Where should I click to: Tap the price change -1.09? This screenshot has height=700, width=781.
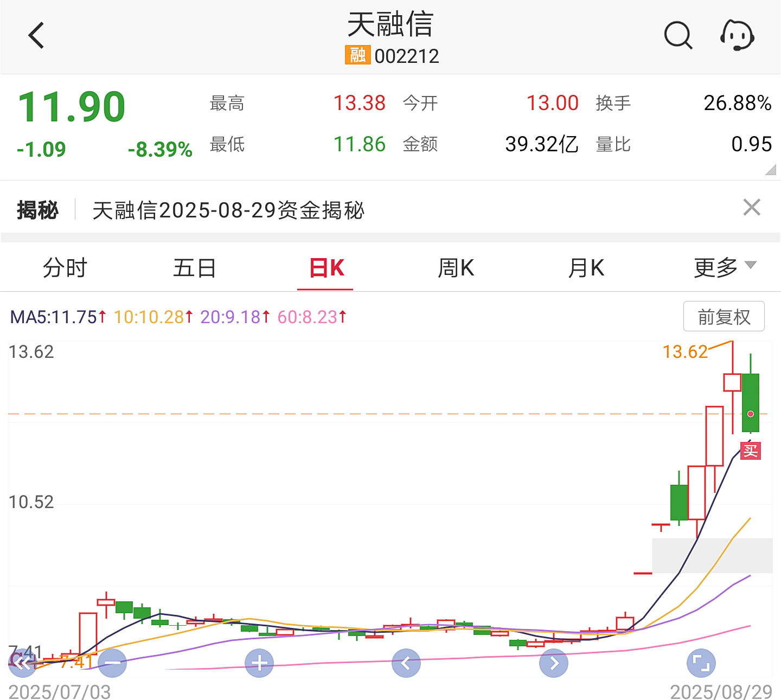41,150
